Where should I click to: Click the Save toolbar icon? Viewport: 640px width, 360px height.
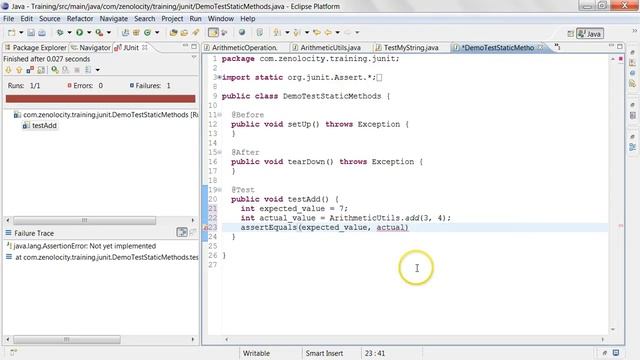pos(31,33)
